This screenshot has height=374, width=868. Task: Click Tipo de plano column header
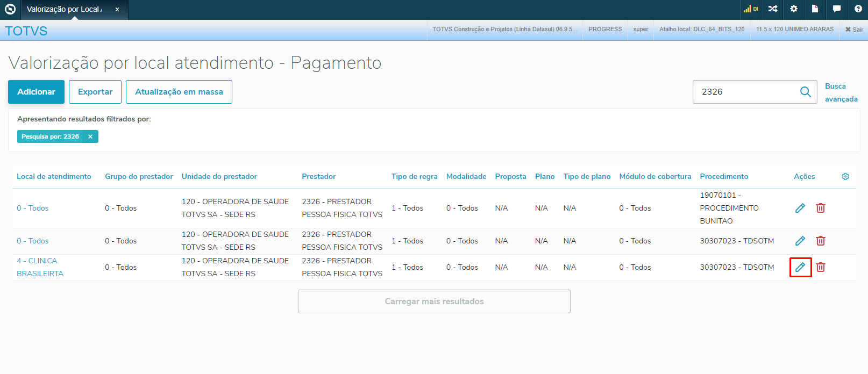pos(587,176)
